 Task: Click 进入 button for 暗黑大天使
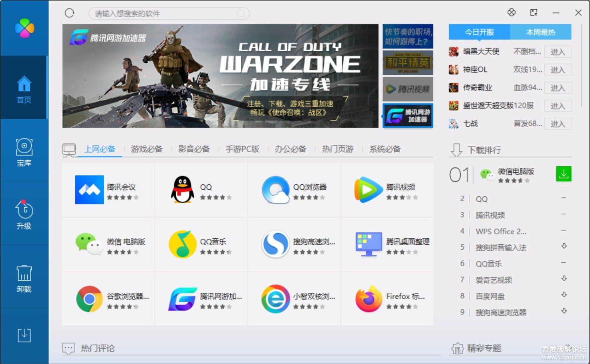coord(558,52)
